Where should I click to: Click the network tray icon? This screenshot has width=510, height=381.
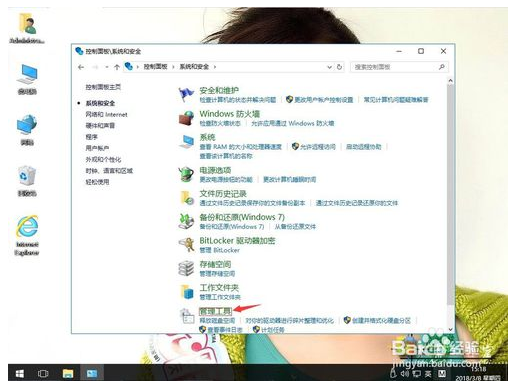click(x=417, y=374)
